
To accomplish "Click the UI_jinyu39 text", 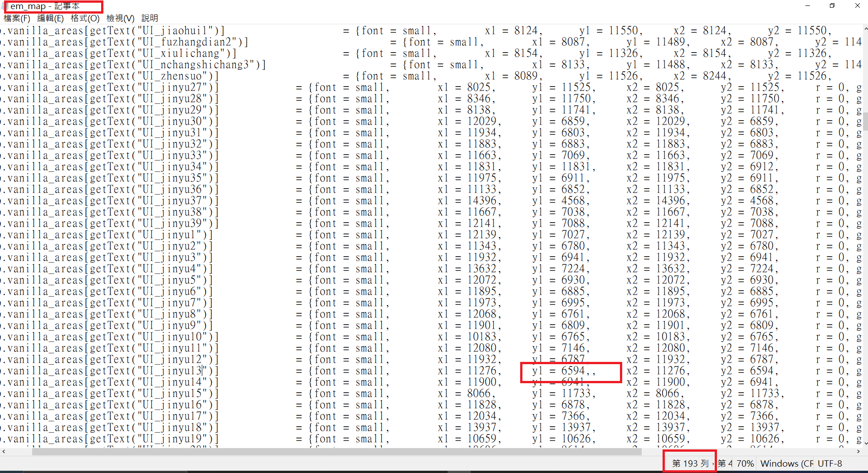I will 172,224.
